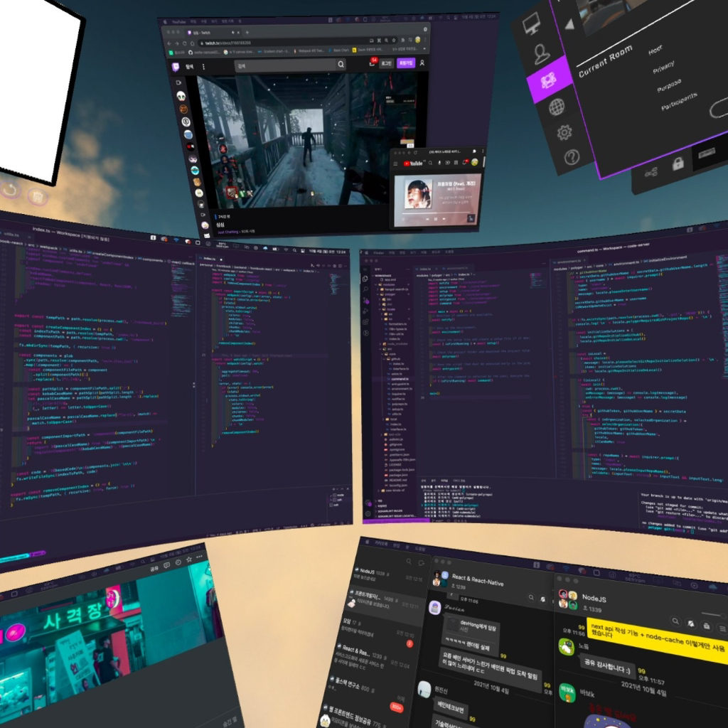The width and height of the screenshot is (728, 728).
Task: Focus the Twitch 검색 search field
Action: [x=284, y=65]
